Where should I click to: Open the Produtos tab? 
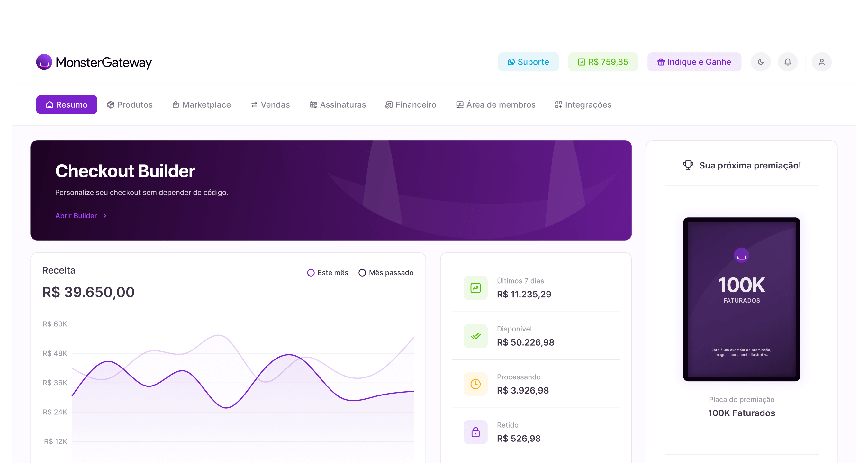pyautogui.click(x=130, y=105)
